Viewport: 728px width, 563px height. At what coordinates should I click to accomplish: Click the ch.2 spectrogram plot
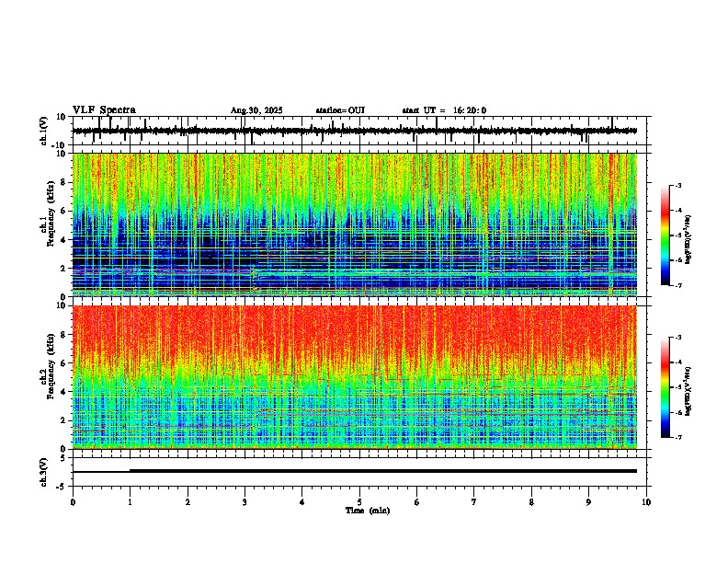coord(355,377)
